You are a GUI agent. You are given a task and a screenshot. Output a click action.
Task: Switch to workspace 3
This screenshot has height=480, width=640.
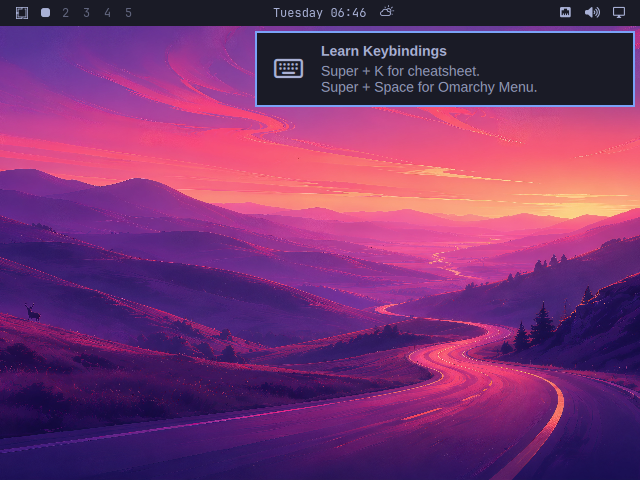click(x=87, y=13)
